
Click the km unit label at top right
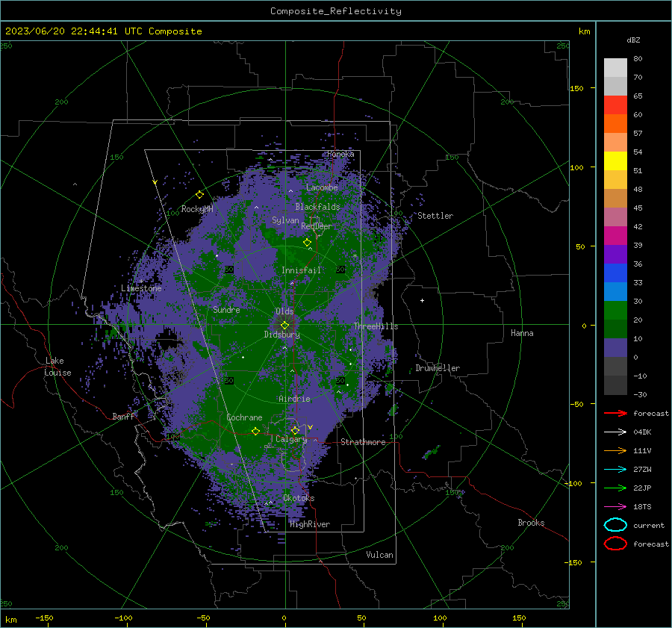pyautogui.click(x=584, y=31)
